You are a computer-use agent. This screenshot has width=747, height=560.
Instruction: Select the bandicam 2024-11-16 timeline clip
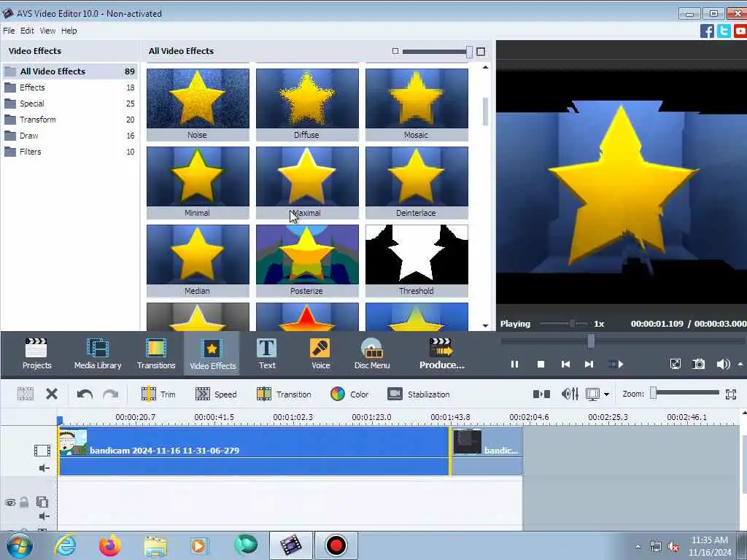[254, 451]
